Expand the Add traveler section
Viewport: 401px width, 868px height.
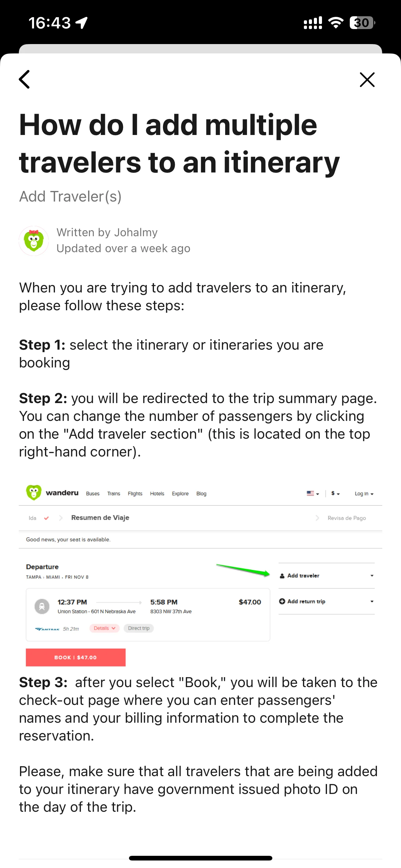pos(327,576)
